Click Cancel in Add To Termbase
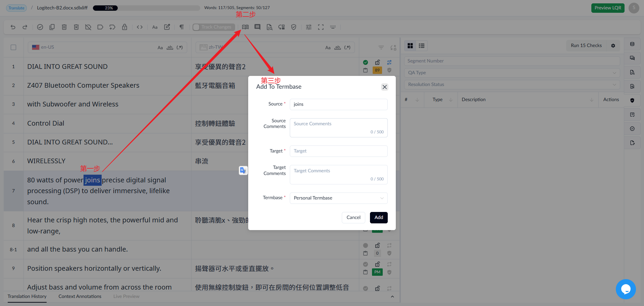The height and width of the screenshot is (306, 644). [x=354, y=217]
